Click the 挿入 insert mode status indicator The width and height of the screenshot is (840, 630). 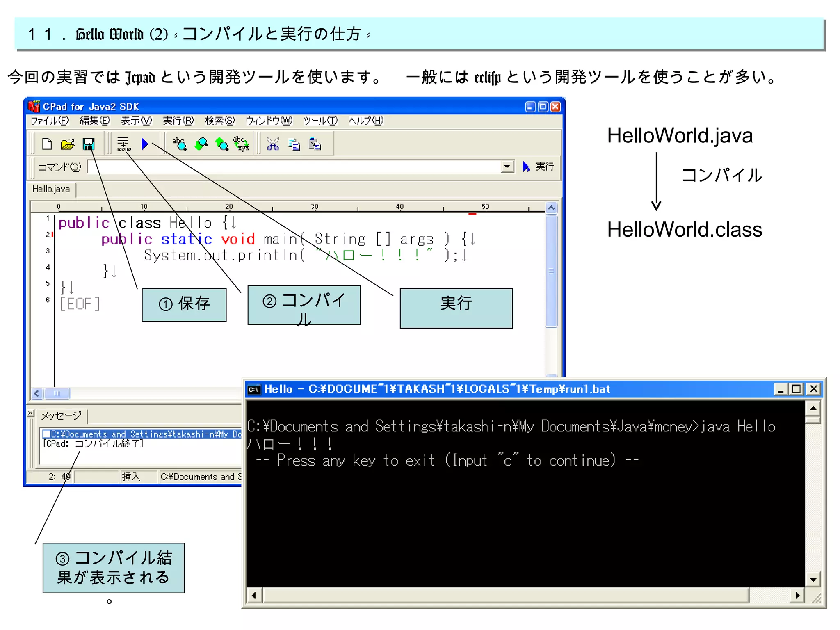[131, 477]
